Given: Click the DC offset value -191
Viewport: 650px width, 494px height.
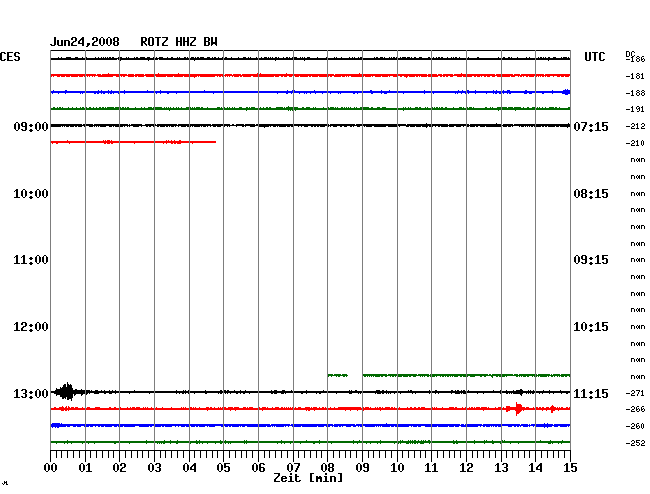Looking at the screenshot, I should pyautogui.click(x=635, y=109).
